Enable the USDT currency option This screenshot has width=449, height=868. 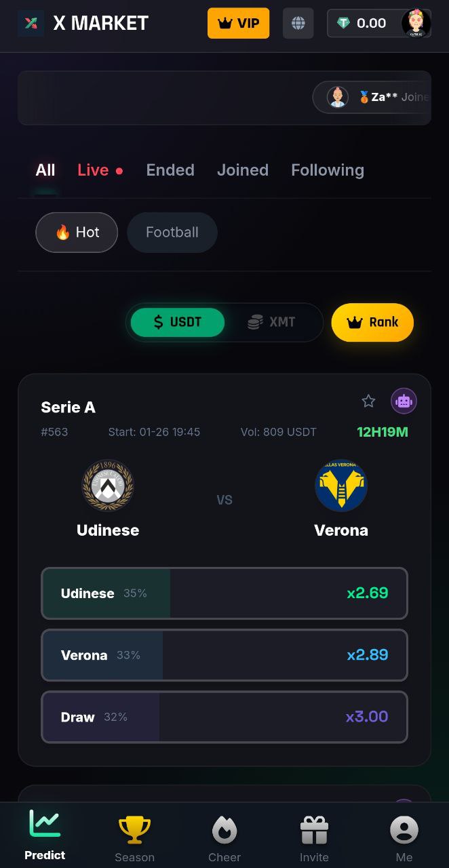tap(177, 322)
